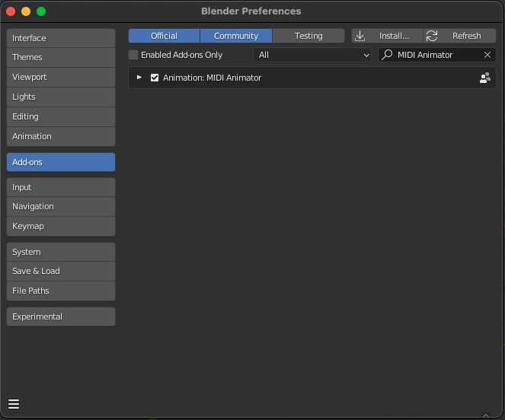
Task: Go to the System section
Action: (x=61, y=252)
